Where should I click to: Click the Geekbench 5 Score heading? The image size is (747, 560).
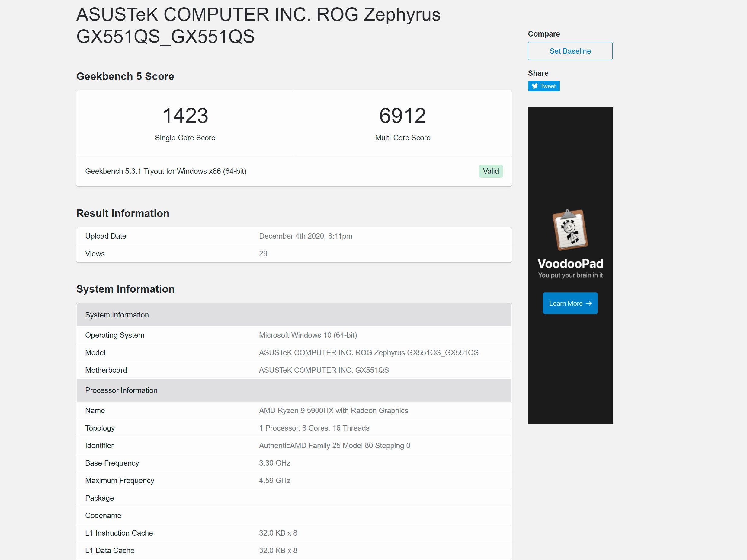tap(125, 76)
